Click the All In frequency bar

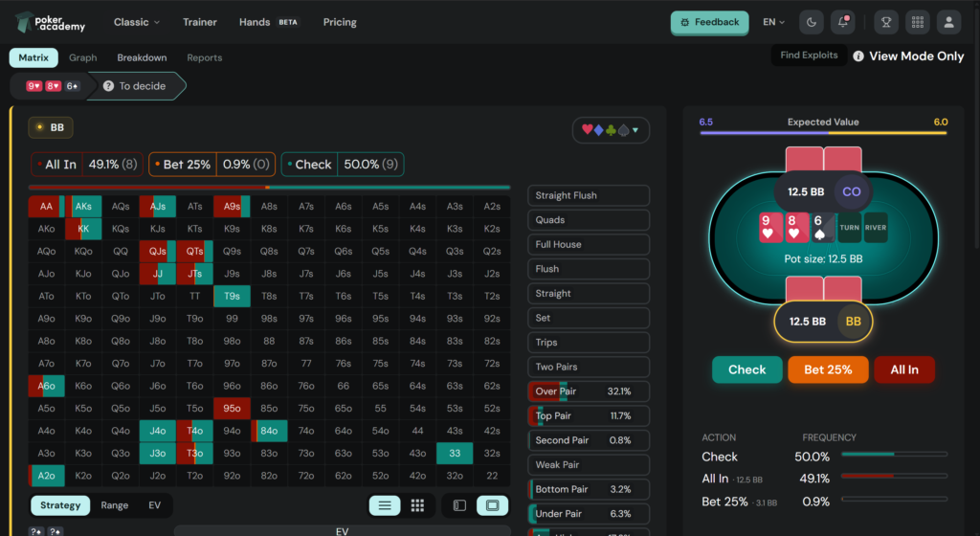(895, 476)
